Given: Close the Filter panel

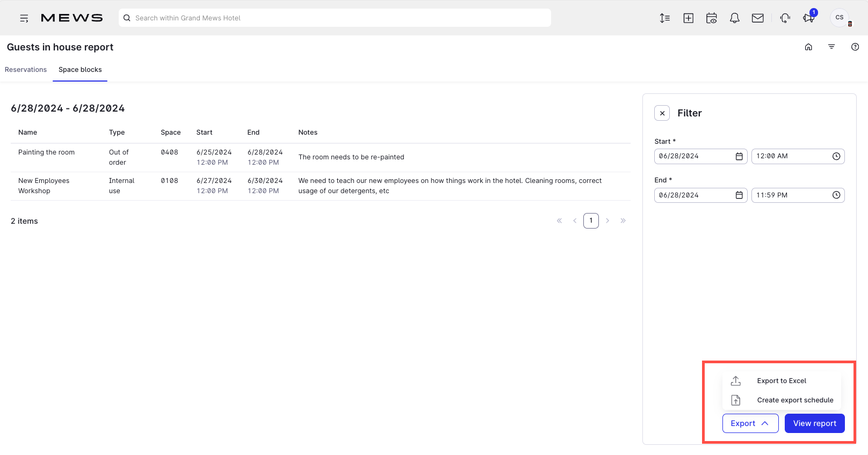Looking at the screenshot, I should (662, 113).
